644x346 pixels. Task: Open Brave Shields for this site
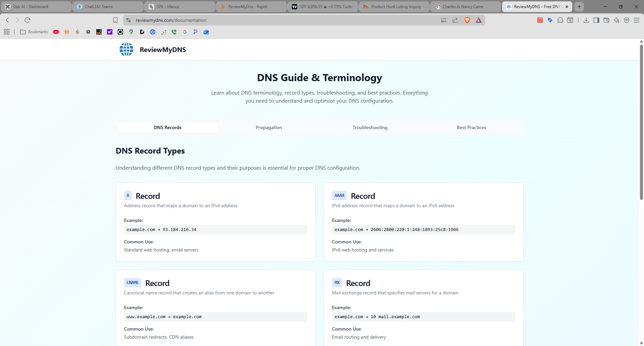tap(467, 20)
